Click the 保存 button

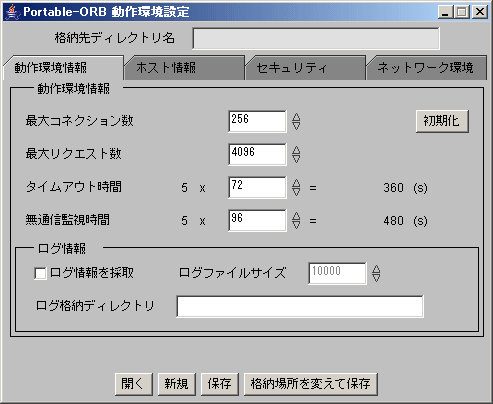[220, 384]
